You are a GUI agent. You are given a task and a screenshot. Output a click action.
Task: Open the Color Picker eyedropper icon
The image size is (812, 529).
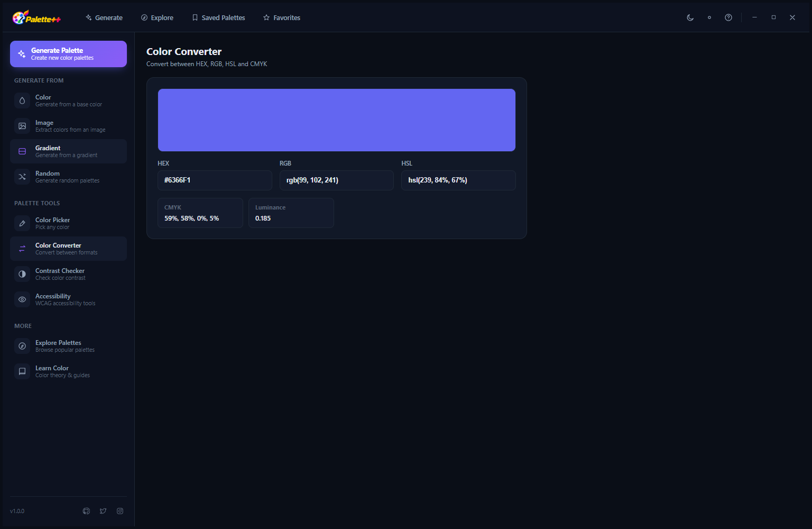[22, 223]
